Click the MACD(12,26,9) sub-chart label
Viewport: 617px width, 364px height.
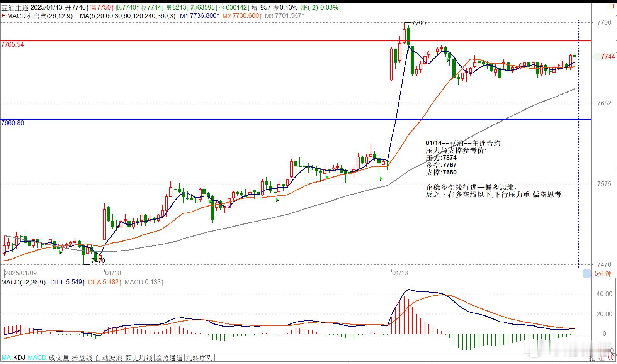coord(24,282)
